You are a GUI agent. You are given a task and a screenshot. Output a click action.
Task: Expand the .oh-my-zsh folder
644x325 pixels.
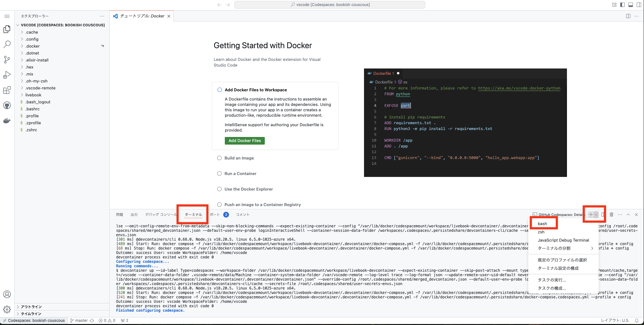pyautogui.click(x=62, y=81)
